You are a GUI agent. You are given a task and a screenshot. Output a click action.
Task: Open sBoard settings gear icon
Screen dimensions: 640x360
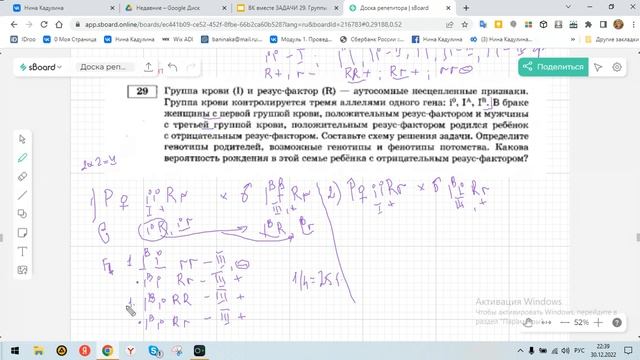(617, 67)
